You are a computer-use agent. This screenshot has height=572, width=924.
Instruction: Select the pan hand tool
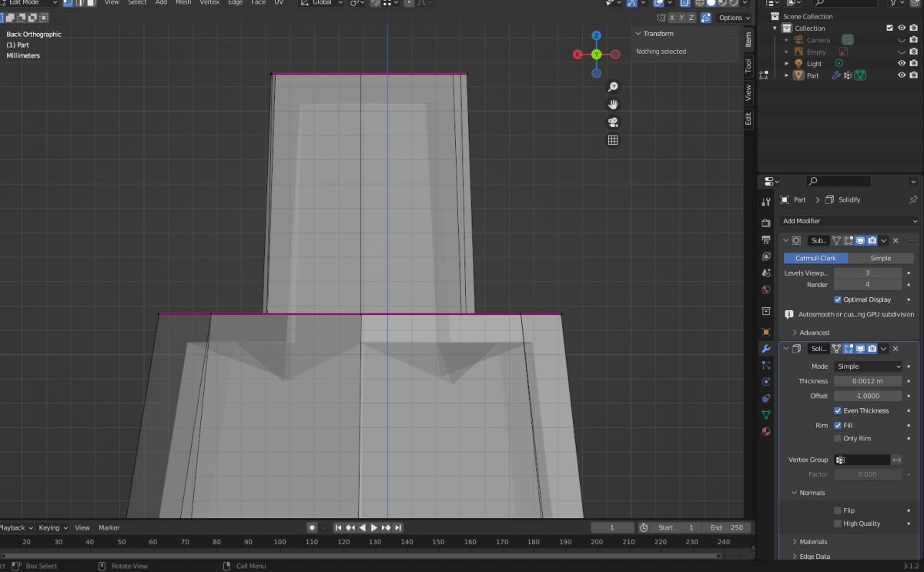click(x=613, y=105)
